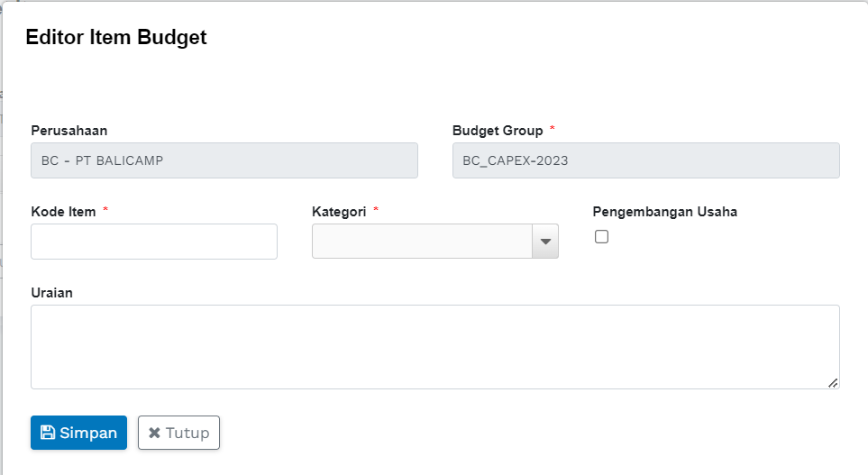This screenshot has height=475, width=868.
Task: Focus the Kode Item text field
Action: click(154, 242)
